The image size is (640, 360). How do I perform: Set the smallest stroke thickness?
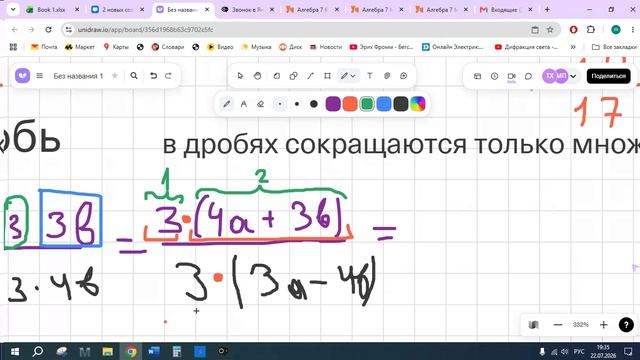280,104
